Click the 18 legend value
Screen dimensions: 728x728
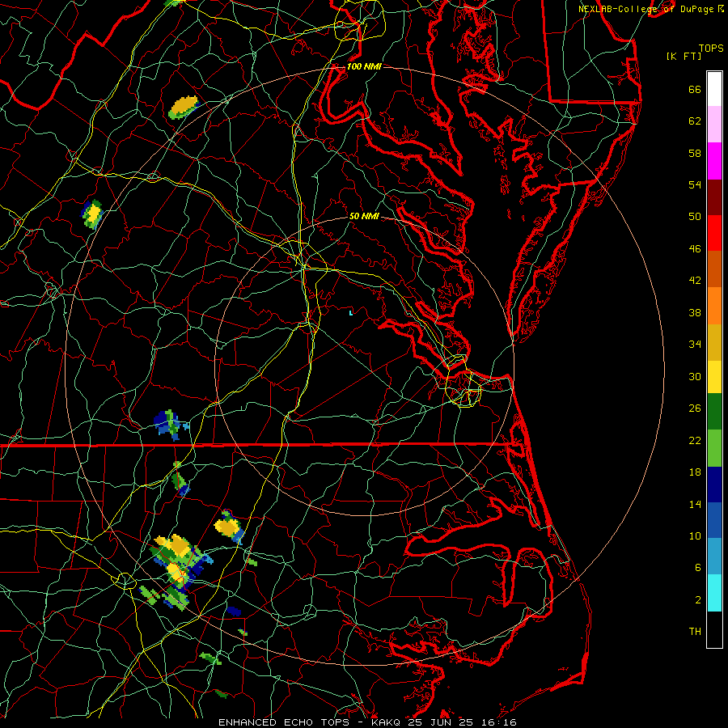695,472
